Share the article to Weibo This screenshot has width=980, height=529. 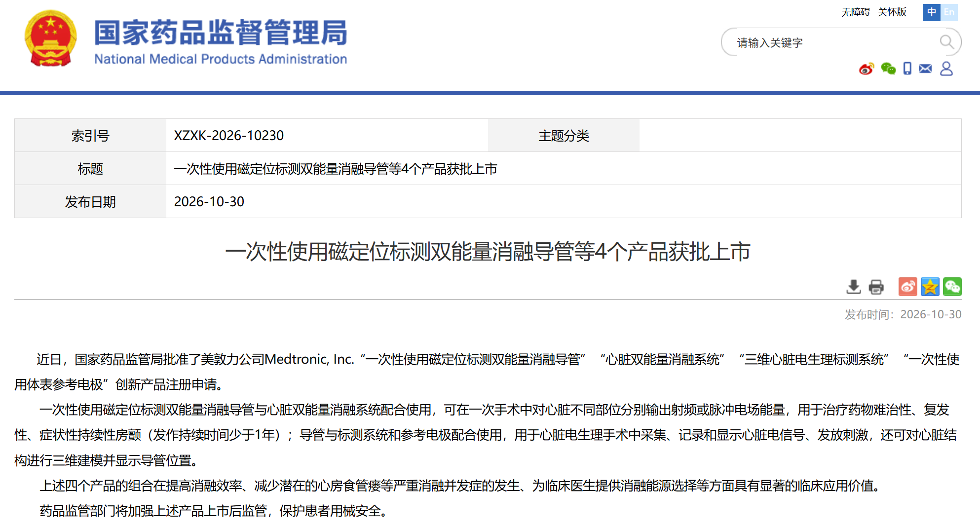908,287
